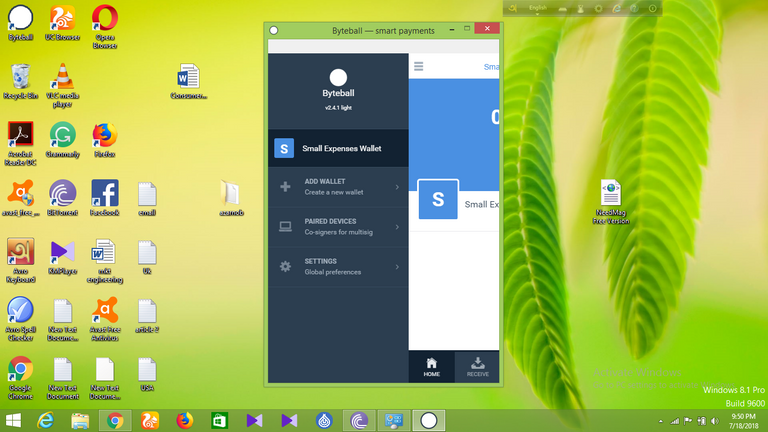Open the volume icon in the system tray
The height and width of the screenshot is (432, 768).
pos(715,421)
